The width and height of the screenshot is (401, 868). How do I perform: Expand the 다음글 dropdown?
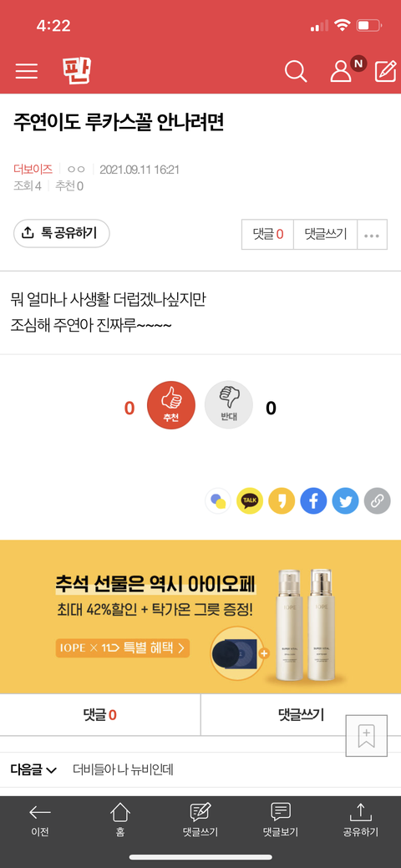[33, 769]
